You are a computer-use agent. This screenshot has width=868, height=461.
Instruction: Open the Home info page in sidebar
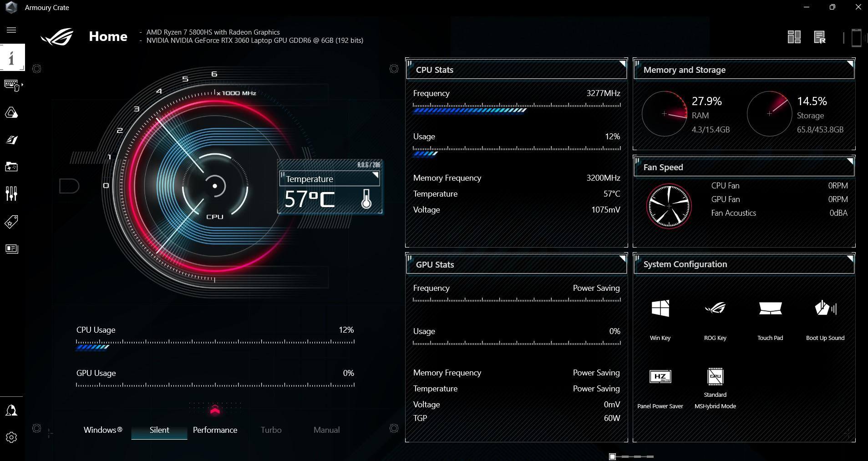[12, 57]
